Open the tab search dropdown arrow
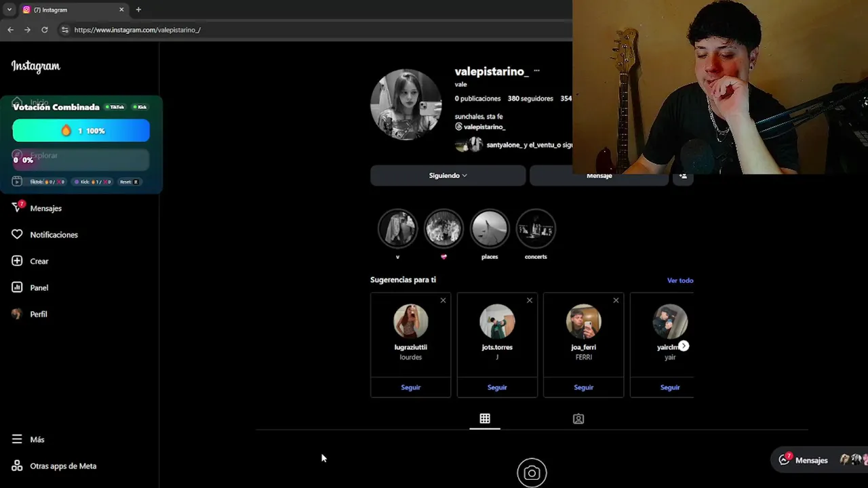 pos(9,9)
